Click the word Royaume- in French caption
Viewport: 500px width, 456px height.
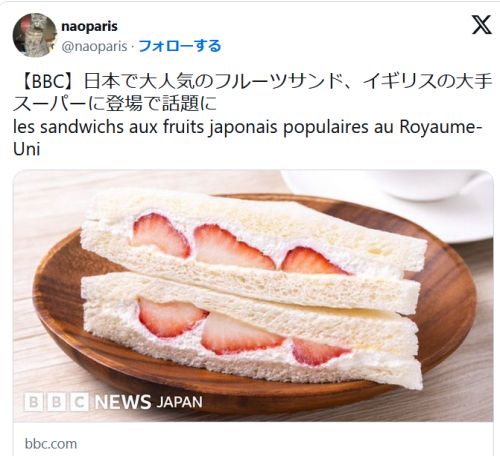[x=441, y=127]
